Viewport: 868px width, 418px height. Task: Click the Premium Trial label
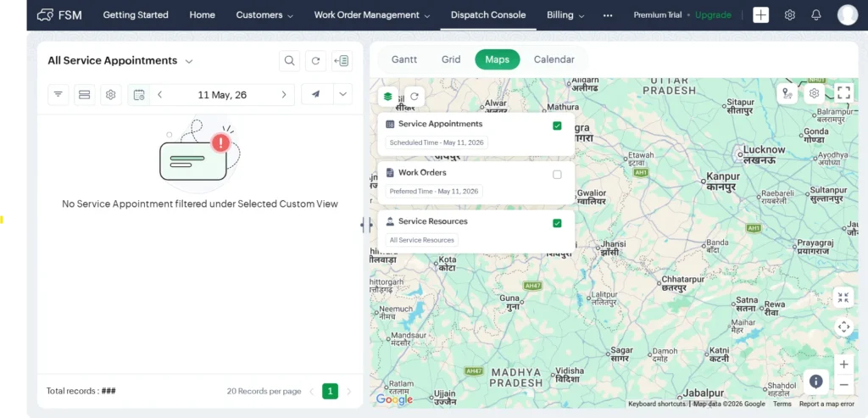pos(658,15)
